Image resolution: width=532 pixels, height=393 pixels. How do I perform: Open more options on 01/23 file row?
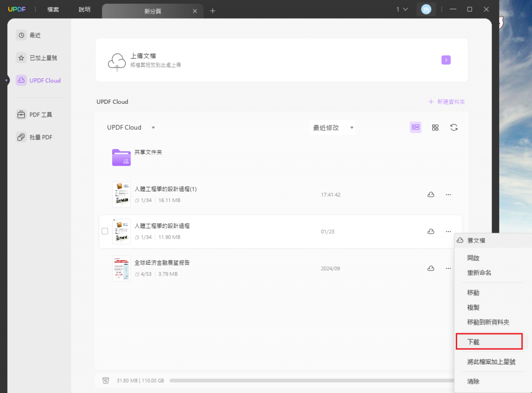point(448,232)
